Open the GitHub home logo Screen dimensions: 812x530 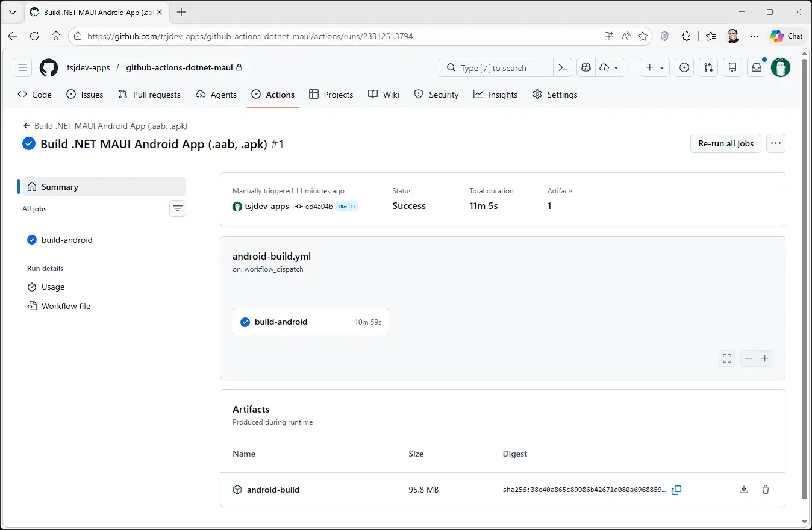[x=49, y=68]
